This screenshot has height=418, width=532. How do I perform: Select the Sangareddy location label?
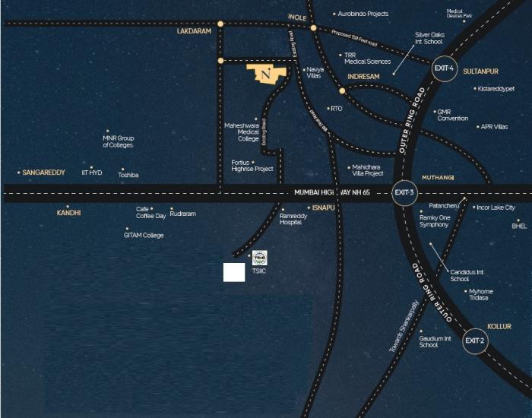coord(43,173)
